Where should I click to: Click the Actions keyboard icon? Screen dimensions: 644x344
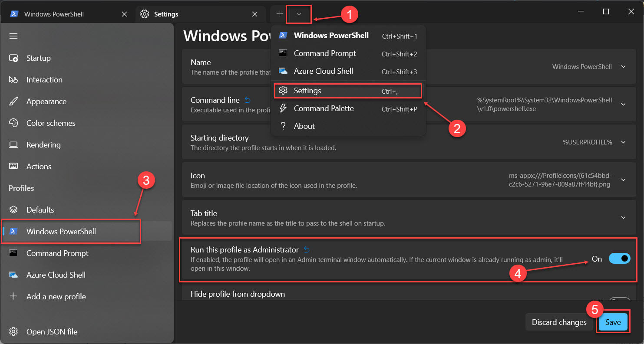13,167
